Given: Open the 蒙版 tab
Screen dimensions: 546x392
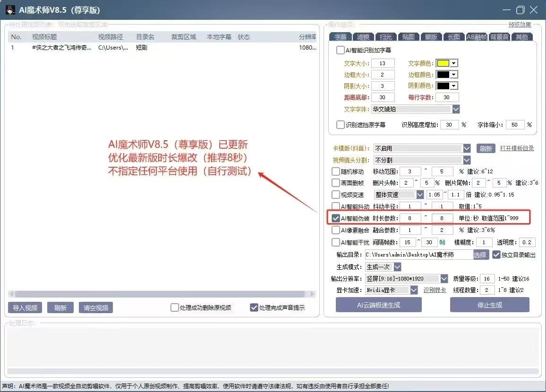Looking at the screenshot, I should click(430, 36).
